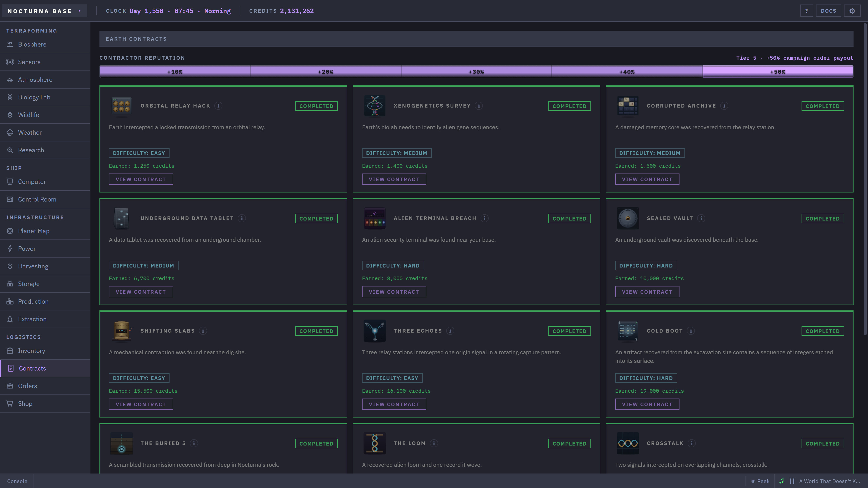This screenshot has width=868, height=488.
Task: Click the Sealed Vault dial thumbnail
Action: 628,218
